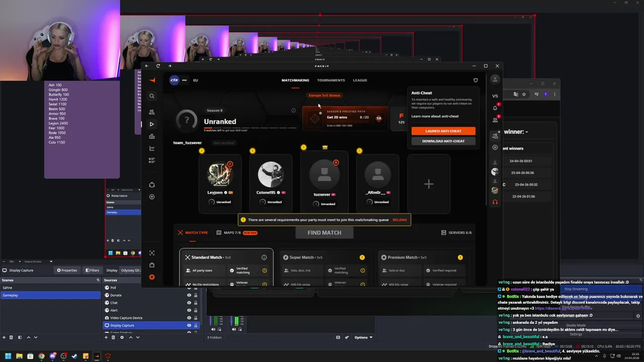Image resolution: width=644 pixels, height=362 pixels.
Task: Open the profile avatar in FACEIT header
Action: tap(495, 79)
